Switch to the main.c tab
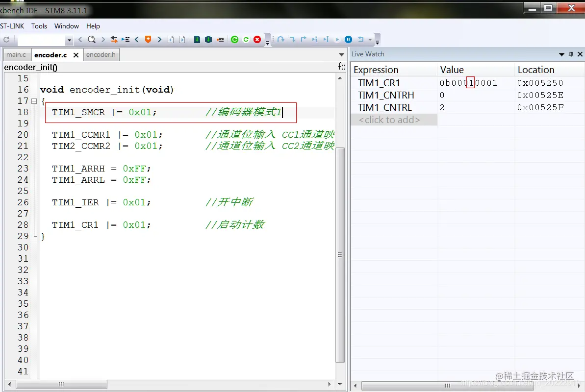This screenshot has width=585, height=392. coord(16,55)
